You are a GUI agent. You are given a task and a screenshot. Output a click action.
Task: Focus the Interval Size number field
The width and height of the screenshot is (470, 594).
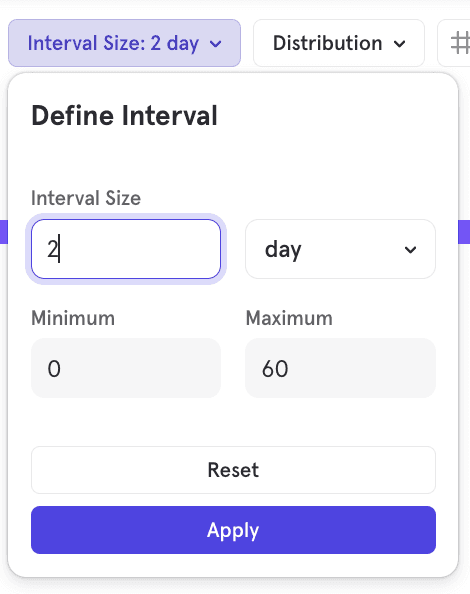tap(126, 249)
